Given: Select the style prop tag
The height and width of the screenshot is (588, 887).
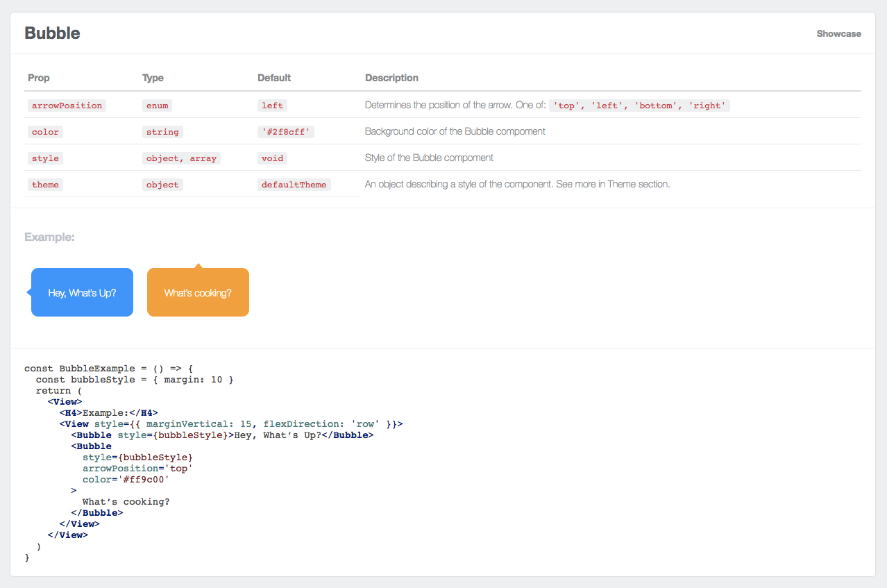Looking at the screenshot, I should (46, 158).
